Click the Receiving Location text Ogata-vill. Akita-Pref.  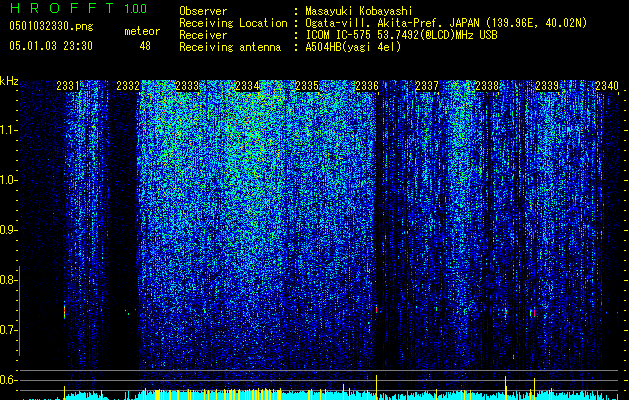coord(375,23)
